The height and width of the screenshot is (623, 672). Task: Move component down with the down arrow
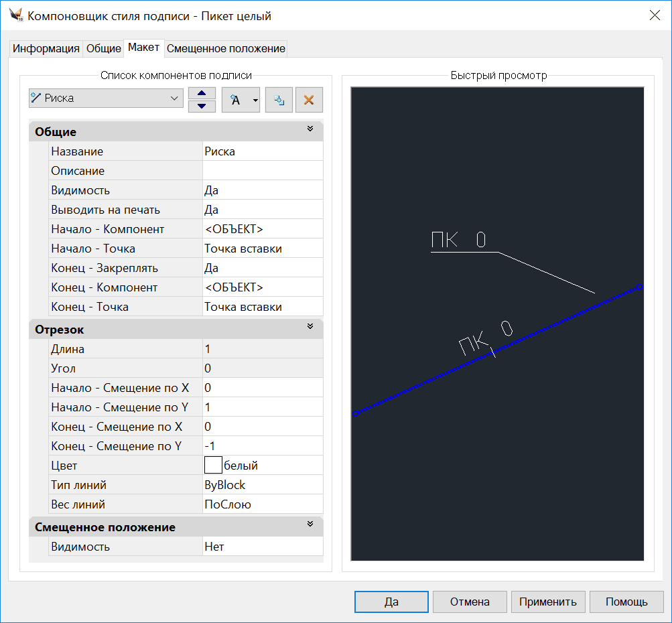coord(202,106)
